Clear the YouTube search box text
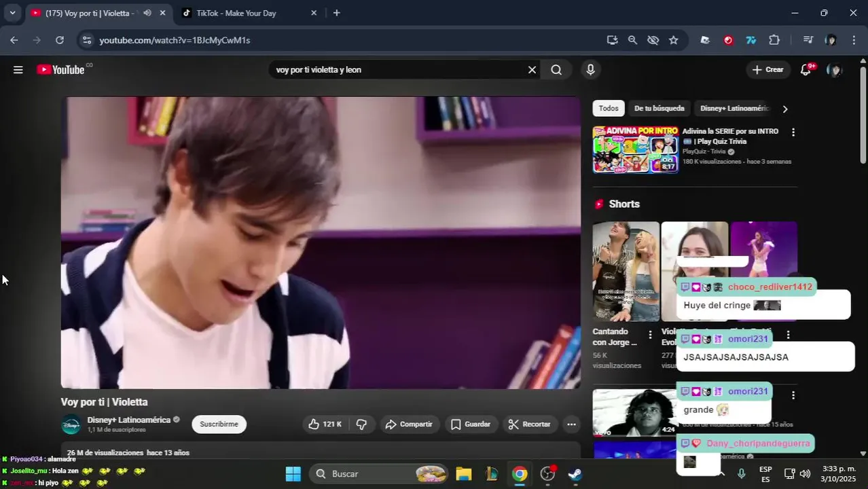Screen dimensions: 868x489 (x=532, y=69)
